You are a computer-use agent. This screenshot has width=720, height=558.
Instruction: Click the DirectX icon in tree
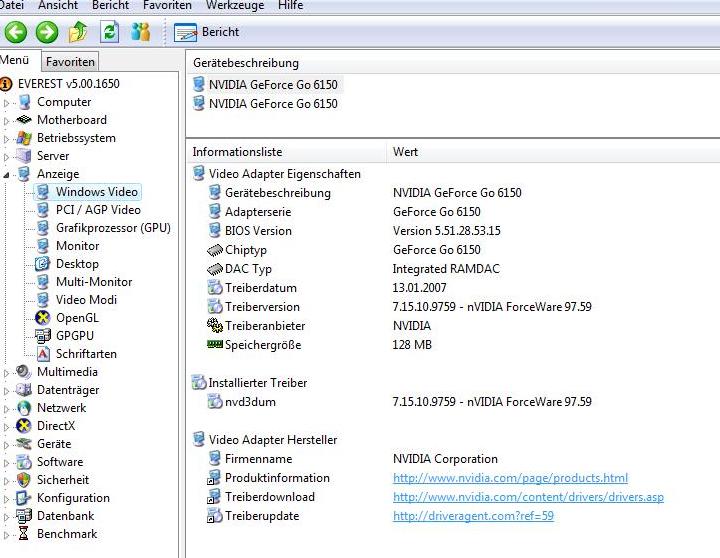[x=23, y=426]
